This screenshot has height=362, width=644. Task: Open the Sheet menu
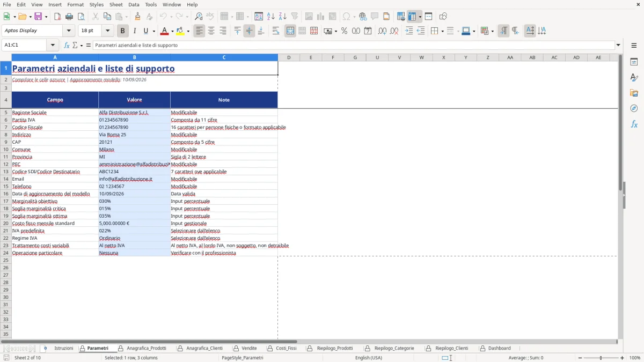pos(116,4)
